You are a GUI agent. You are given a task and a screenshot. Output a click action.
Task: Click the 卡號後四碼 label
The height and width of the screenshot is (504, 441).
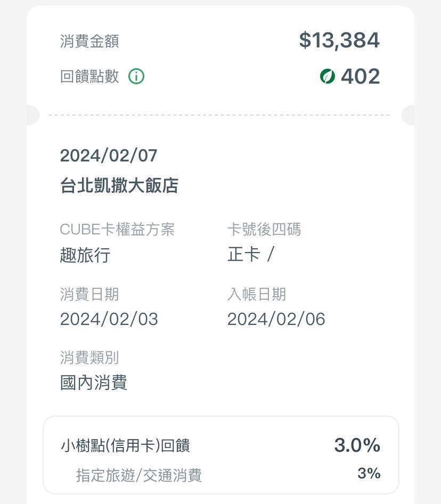(x=264, y=230)
